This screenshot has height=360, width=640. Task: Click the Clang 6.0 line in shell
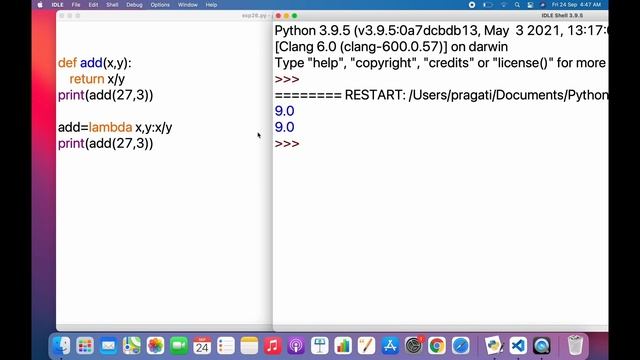pyautogui.click(x=391, y=47)
